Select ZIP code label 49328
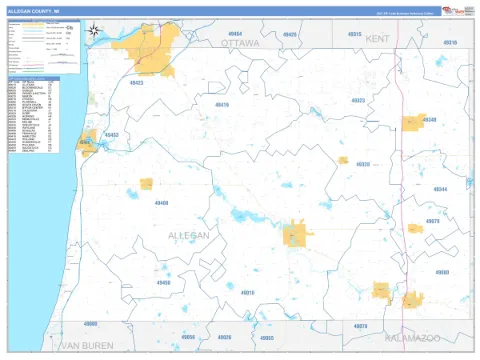The height and width of the screenshot is (360, 480). [363, 164]
